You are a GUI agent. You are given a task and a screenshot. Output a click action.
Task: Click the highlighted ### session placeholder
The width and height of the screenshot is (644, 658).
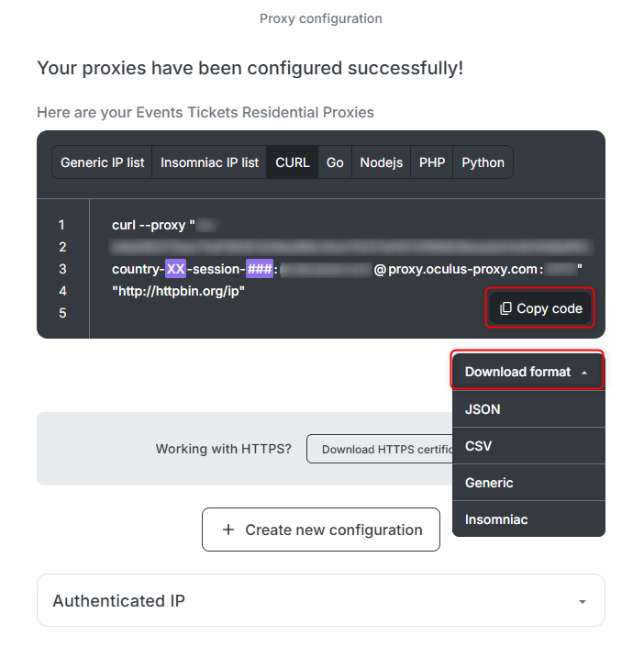(x=259, y=269)
